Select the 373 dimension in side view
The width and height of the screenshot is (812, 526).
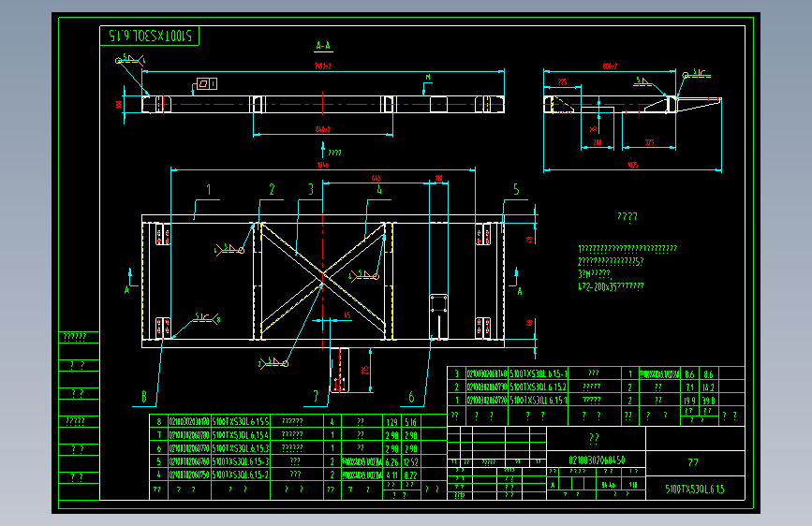click(x=649, y=142)
